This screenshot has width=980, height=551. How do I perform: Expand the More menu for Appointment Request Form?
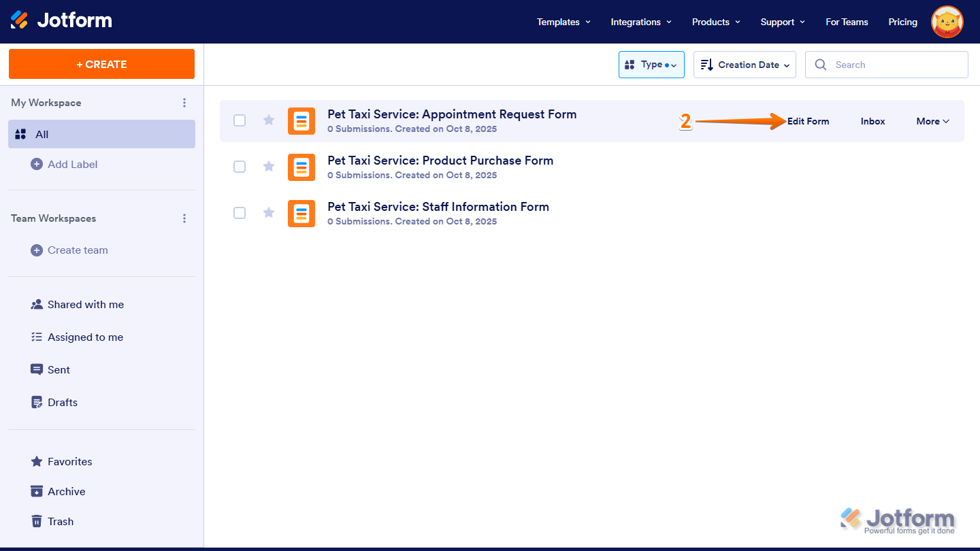932,120
